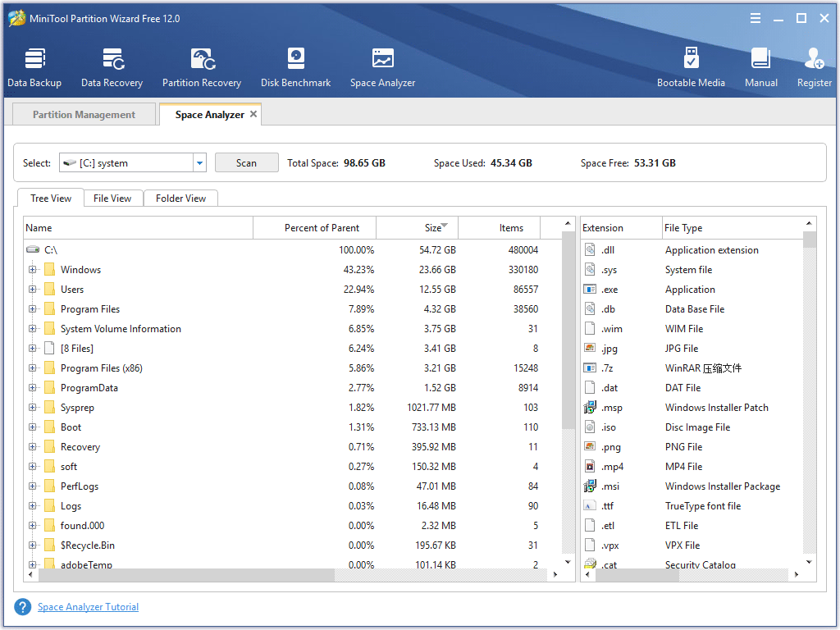Click the .dll extension file icon
Screen dimensions: 840x630
pyautogui.click(x=590, y=249)
